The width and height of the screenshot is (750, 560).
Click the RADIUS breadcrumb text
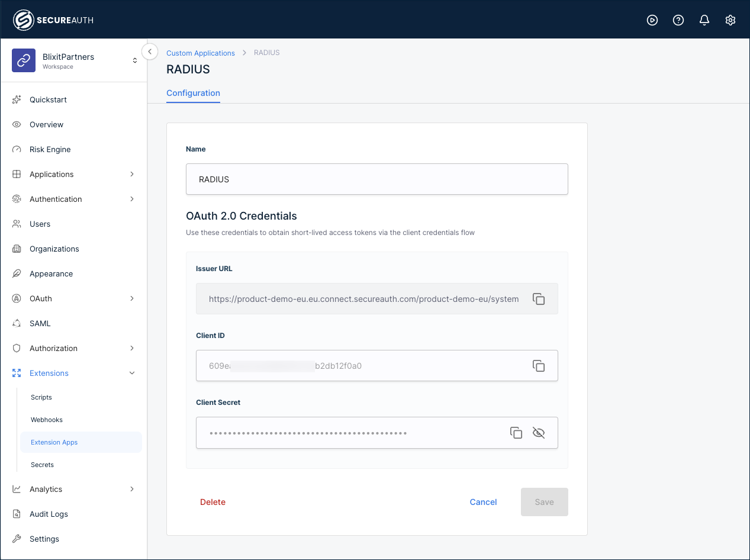[267, 53]
